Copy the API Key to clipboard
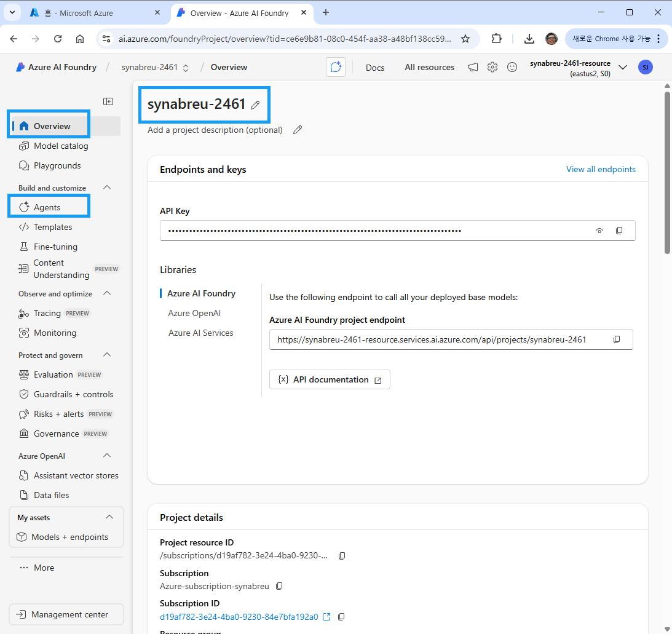672x634 pixels. click(x=619, y=231)
